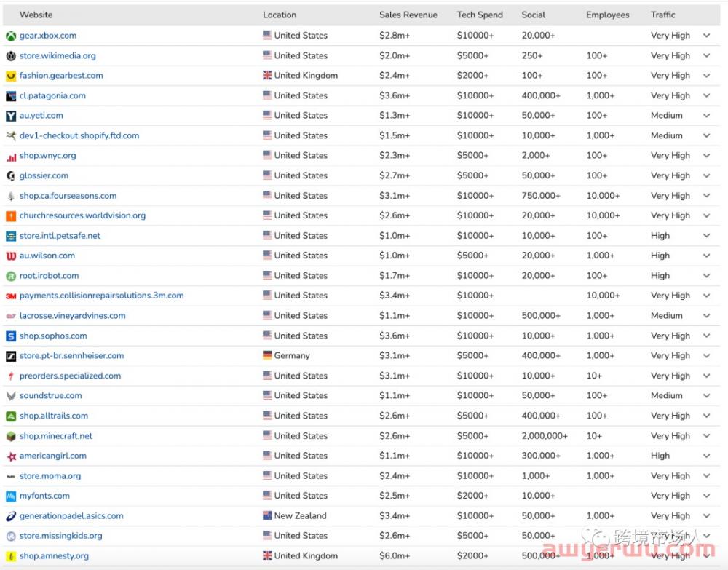Click the $6.0m+ sales revenue value
The image size is (728, 570).
pyautogui.click(x=395, y=555)
